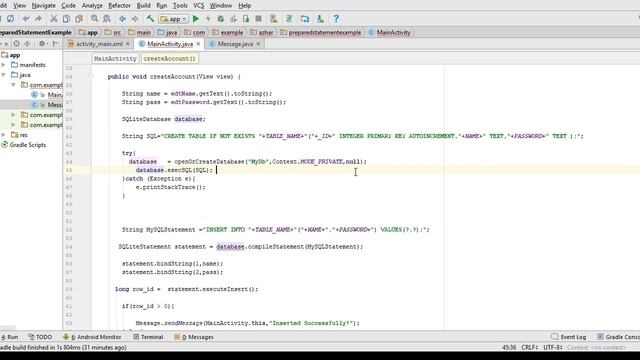Screen dimensions: 640x360
Task: Switch to Message.java editor tab
Action: [235, 44]
